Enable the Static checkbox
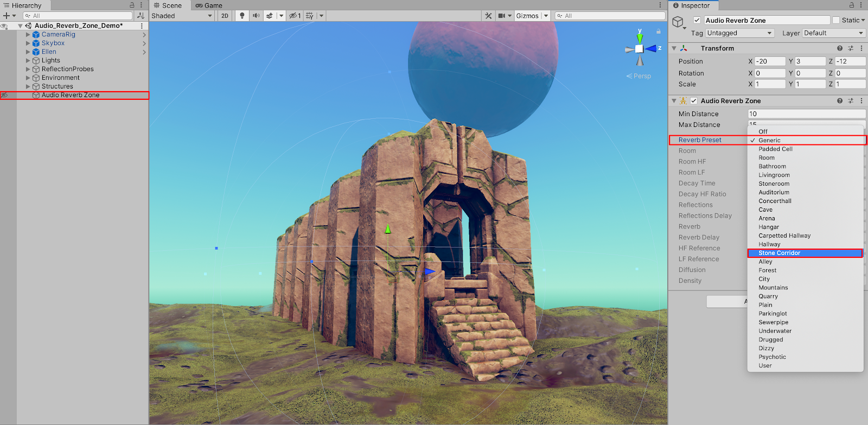Image resolution: width=868 pixels, height=425 pixels. tap(835, 20)
